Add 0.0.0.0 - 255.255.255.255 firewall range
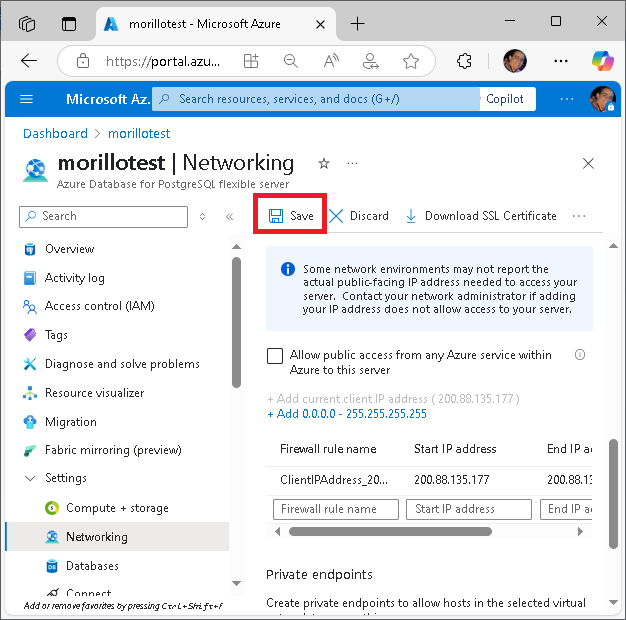The image size is (626, 620). pos(347,414)
